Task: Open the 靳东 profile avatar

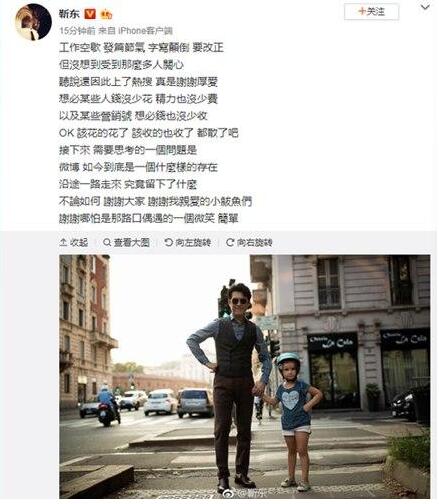Action: [34, 22]
